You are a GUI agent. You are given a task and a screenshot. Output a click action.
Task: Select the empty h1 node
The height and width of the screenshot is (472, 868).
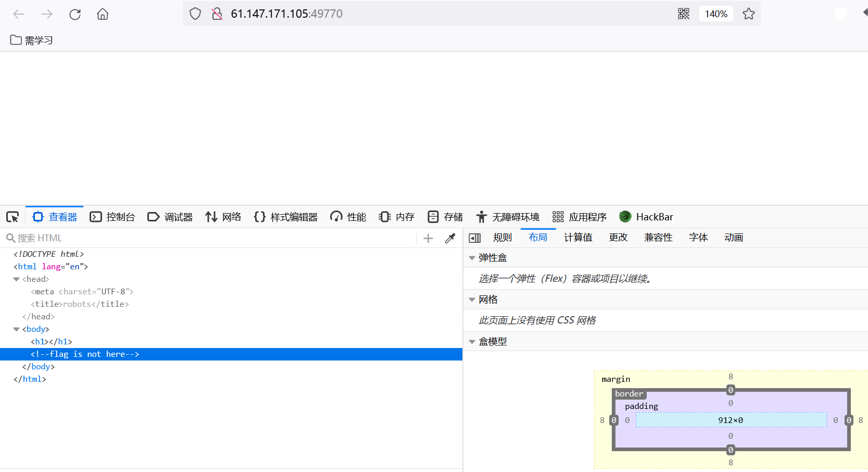click(52, 342)
